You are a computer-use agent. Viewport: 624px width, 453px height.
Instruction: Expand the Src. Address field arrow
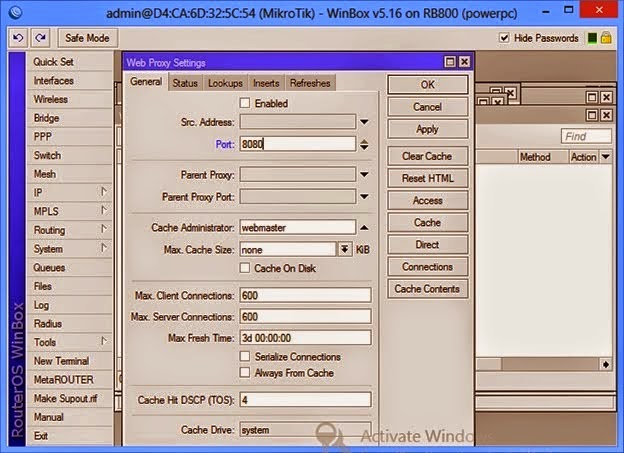[x=364, y=122]
